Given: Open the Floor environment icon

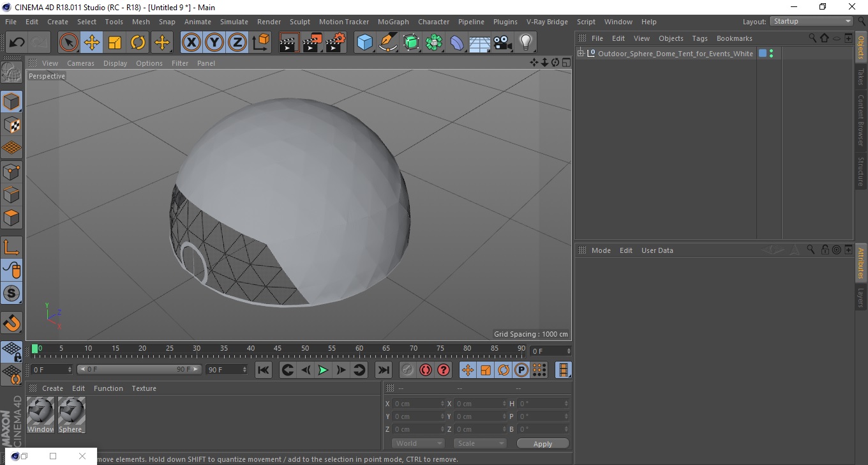Looking at the screenshot, I should [479, 43].
